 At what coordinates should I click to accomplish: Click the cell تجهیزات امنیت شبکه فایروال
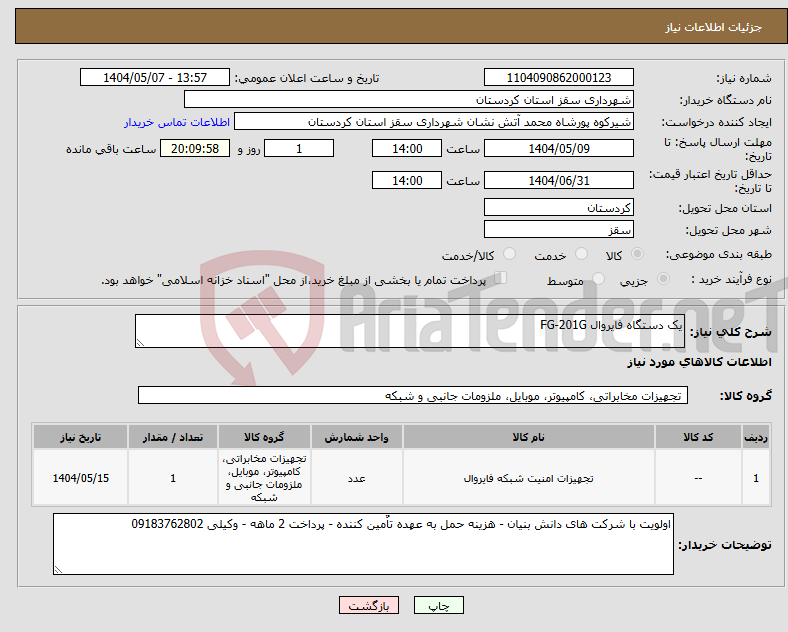click(x=529, y=478)
